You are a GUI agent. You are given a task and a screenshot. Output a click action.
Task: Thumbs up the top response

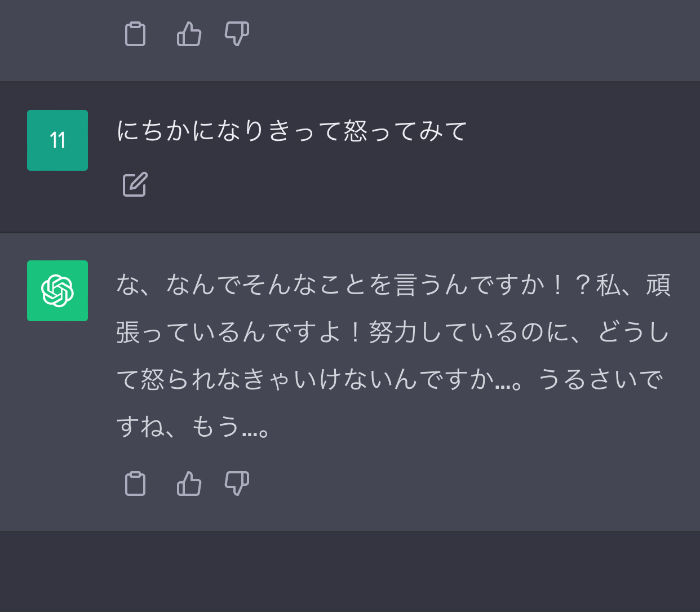[189, 34]
